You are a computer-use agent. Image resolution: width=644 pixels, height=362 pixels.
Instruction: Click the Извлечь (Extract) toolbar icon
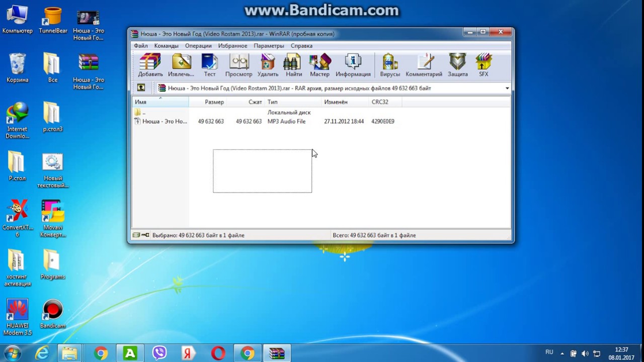pos(181,65)
